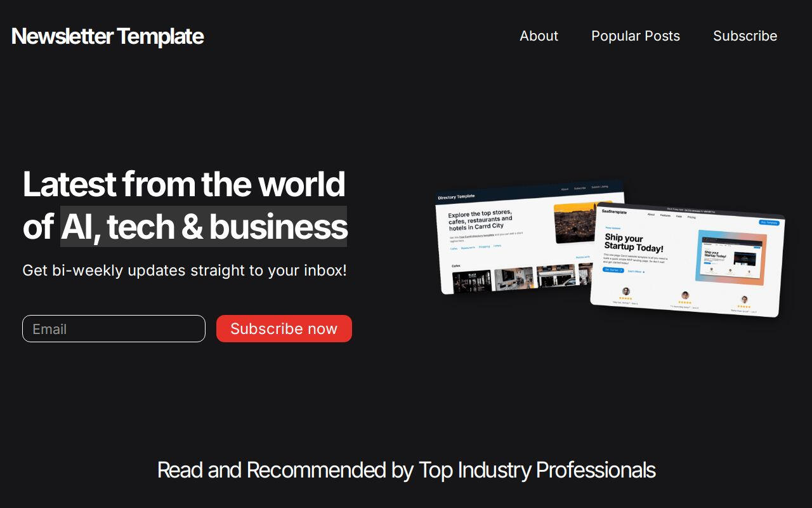Open the About page in the navigation
The width and height of the screenshot is (812, 508).
tap(539, 36)
